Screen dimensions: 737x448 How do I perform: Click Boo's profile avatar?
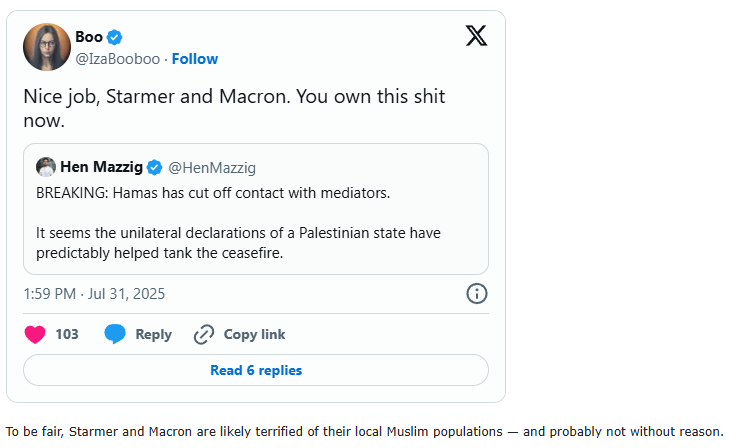[46, 47]
